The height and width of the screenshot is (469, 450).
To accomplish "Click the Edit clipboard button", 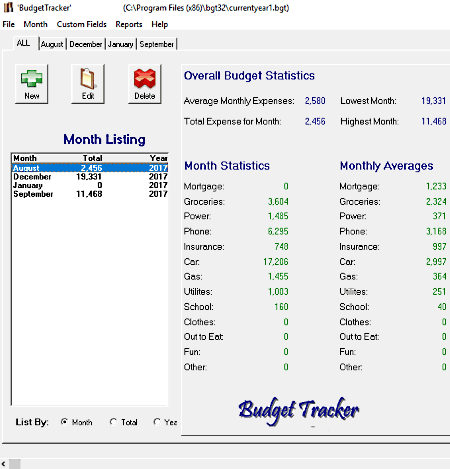I will (x=88, y=84).
